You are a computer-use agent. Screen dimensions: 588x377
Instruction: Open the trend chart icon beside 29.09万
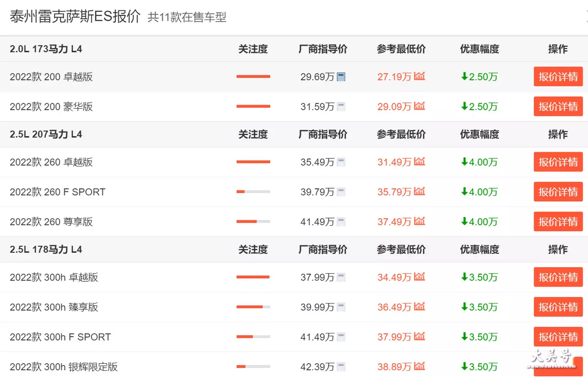click(x=419, y=106)
